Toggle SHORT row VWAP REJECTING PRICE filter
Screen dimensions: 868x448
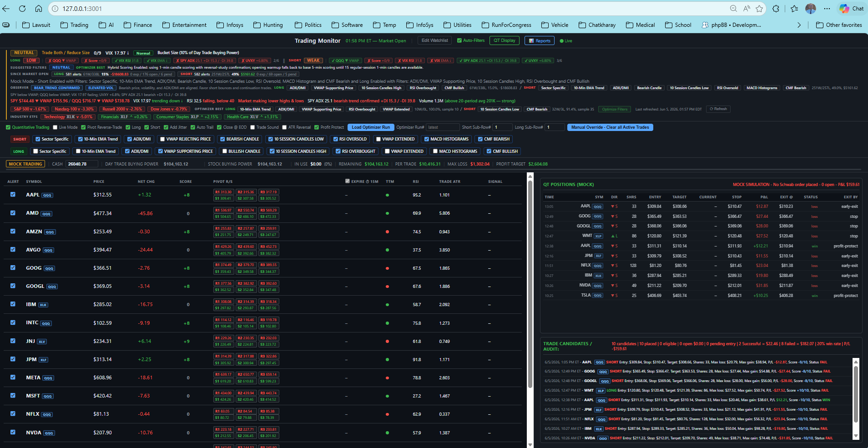pos(162,139)
